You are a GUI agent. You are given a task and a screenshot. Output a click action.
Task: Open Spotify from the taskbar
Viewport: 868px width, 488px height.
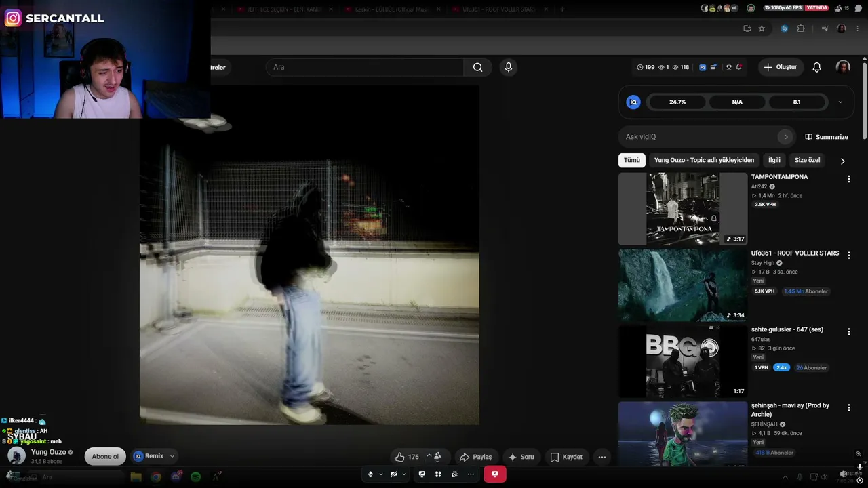(x=196, y=476)
